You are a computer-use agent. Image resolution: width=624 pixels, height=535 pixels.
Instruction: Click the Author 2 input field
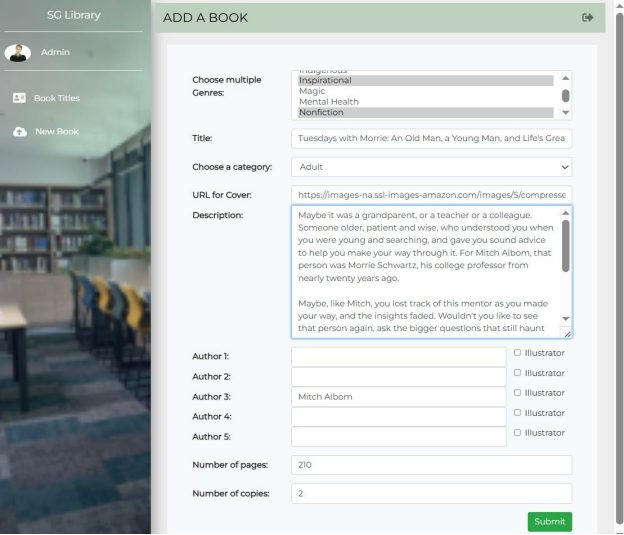(x=398, y=377)
